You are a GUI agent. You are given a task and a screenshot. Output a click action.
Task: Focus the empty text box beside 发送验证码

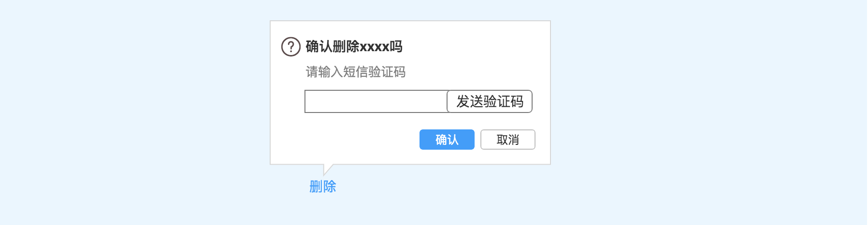tap(376, 101)
